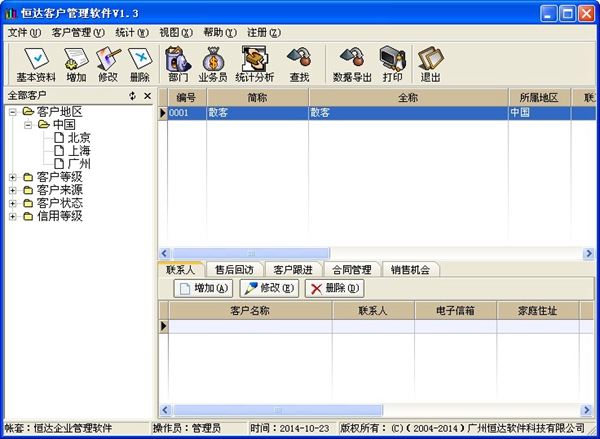The width and height of the screenshot is (600, 439).
Task: Click the 家庭住址 column header
Action: pos(537,310)
